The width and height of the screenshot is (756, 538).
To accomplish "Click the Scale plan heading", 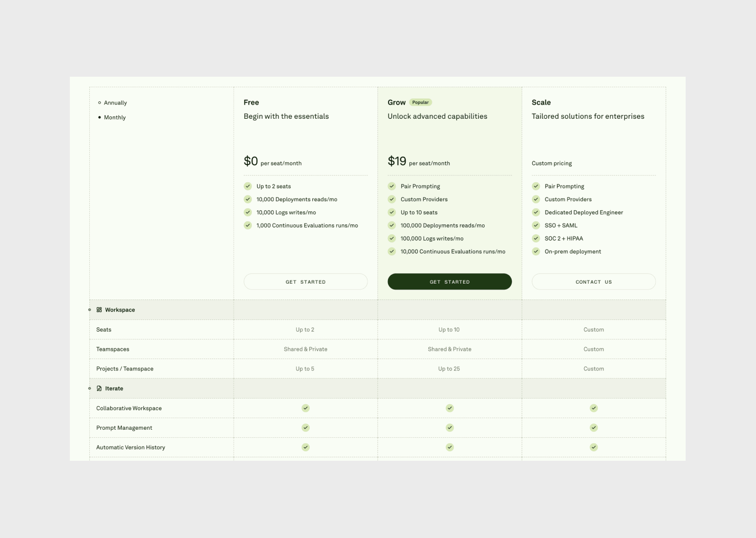I will coord(541,102).
